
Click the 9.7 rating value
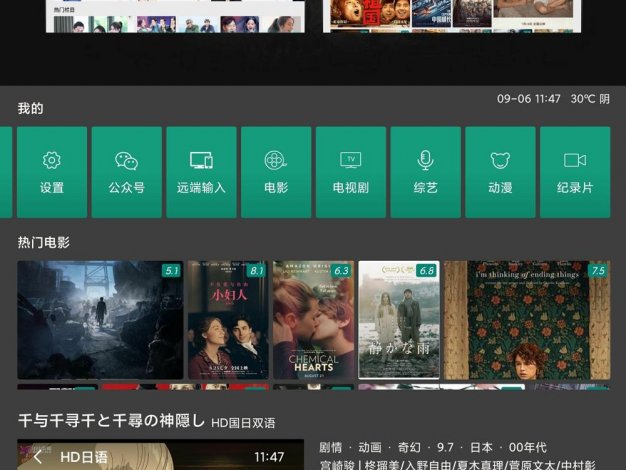click(445, 447)
